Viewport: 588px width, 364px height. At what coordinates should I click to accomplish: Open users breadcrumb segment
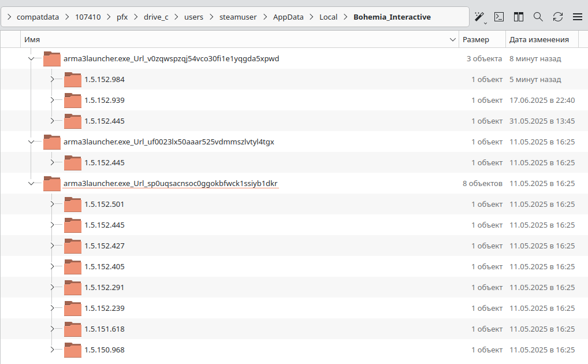pos(194,17)
